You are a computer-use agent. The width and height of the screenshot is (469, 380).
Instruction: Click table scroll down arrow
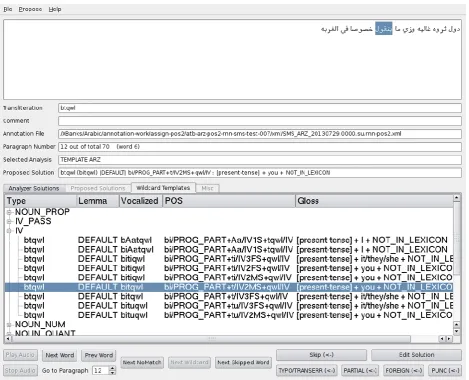click(x=457, y=331)
